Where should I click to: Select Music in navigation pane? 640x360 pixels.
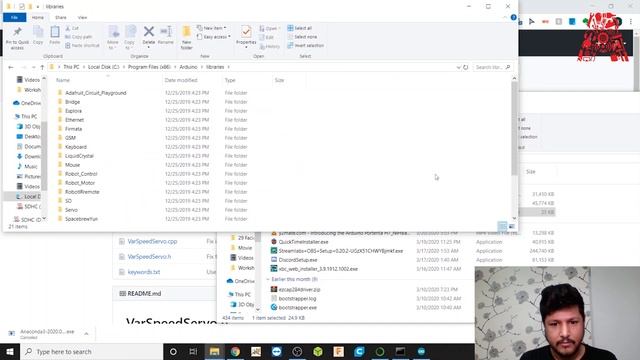(x=28, y=167)
